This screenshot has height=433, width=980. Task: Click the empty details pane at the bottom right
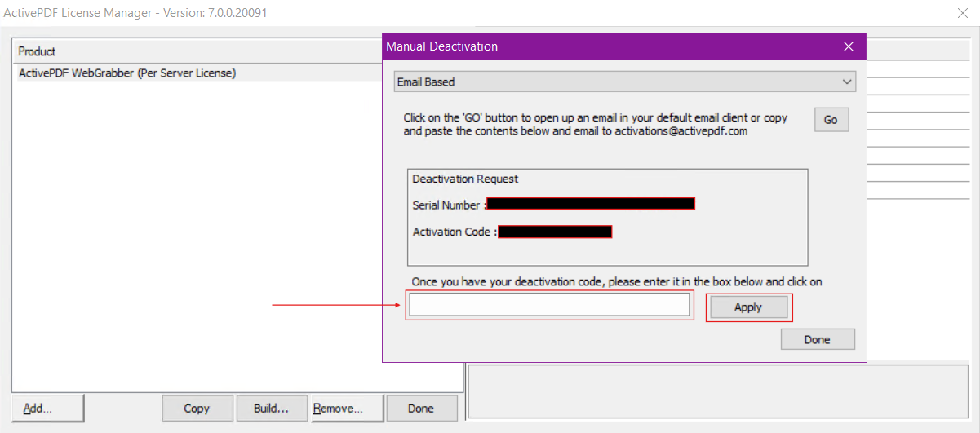tap(717, 391)
